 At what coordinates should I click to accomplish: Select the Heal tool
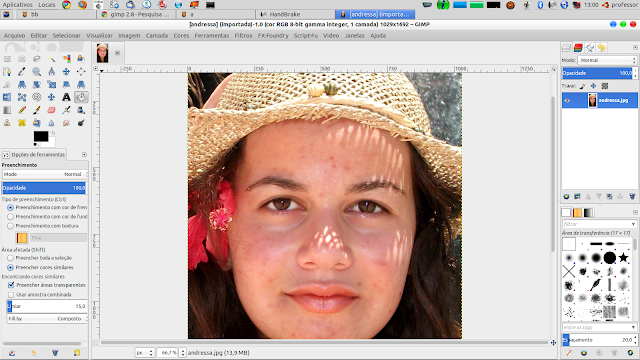pyautogui.click(x=22, y=123)
